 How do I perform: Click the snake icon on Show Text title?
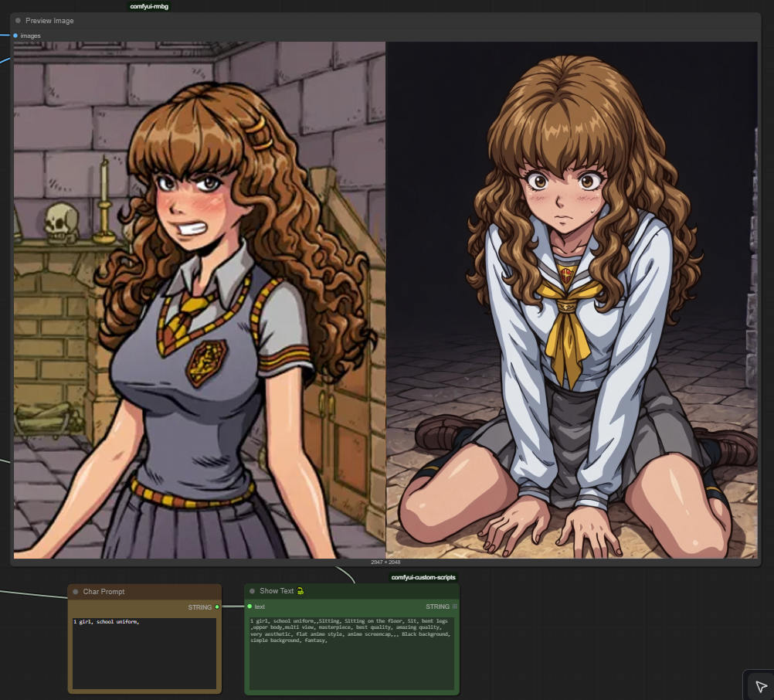pyautogui.click(x=300, y=591)
